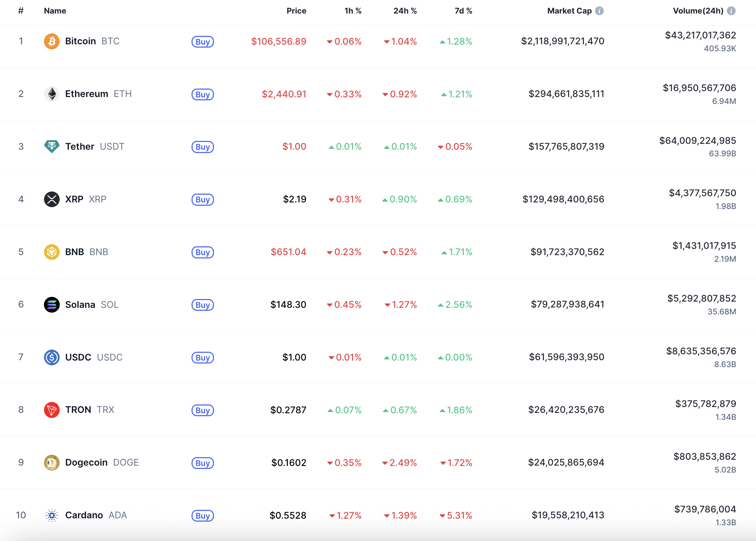The height and width of the screenshot is (541, 756).
Task: Click the Solana logo icon
Action: [52, 305]
